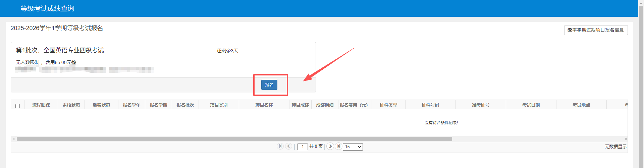The height and width of the screenshot is (168, 644).
Task: Click the 流程跟踪 column header
Action: (41, 105)
